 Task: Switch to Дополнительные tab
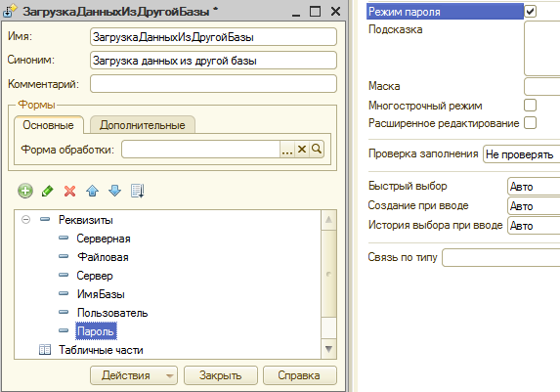pos(142,125)
